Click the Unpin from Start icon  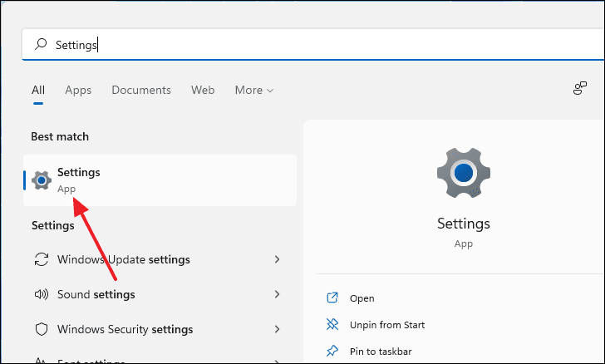point(333,324)
